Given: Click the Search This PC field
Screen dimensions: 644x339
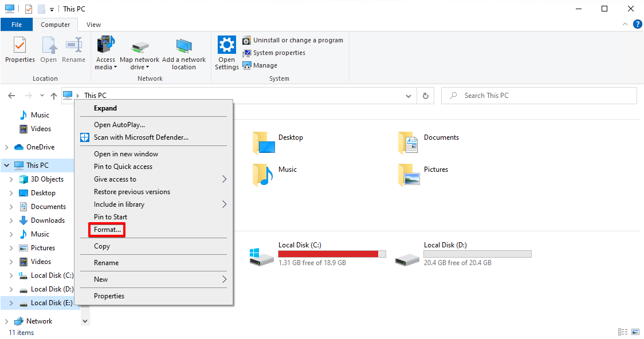Looking at the screenshot, I should coord(539,96).
